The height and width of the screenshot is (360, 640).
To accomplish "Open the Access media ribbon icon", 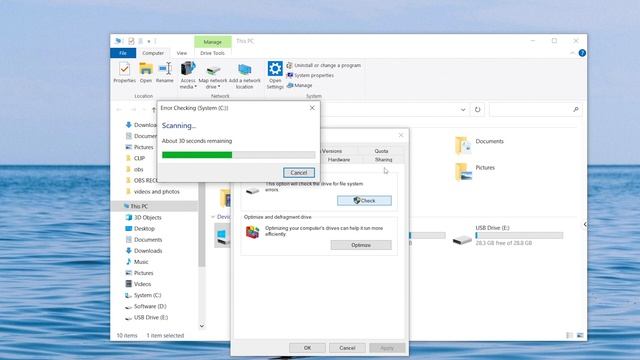I will [x=188, y=75].
